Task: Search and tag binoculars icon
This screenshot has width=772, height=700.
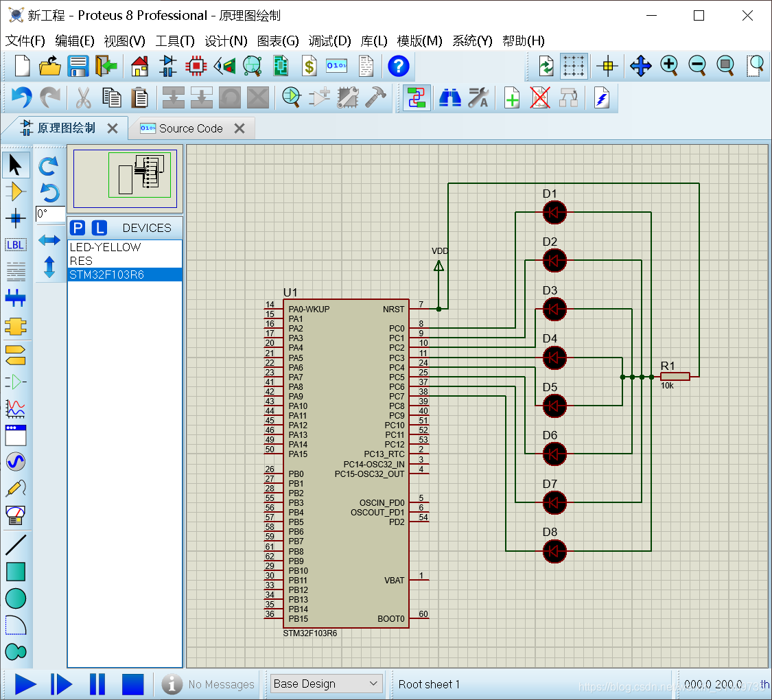Action: click(449, 97)
